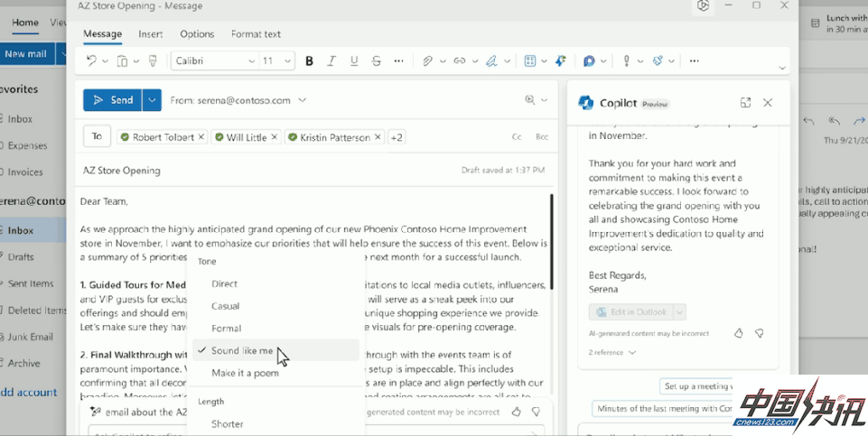Screen dimensions: 868x436
Task: Click the importance exclamation icon
Action: [627, 60]
